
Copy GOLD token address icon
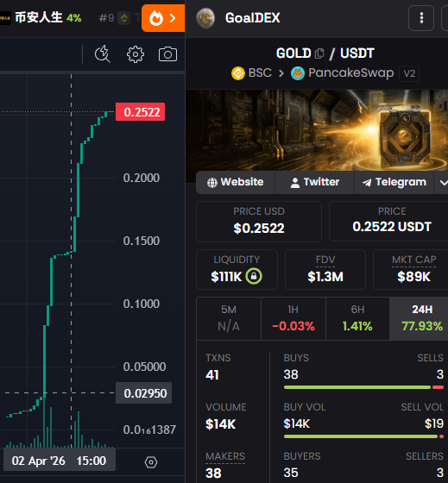pyautogui.click(x=319, y=53)
